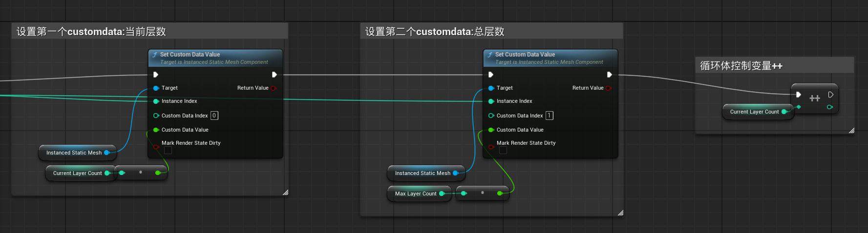Image resolution: width=868 pixels, height=233 pixels.
Task: Click the output pin of Instanced Static Mesh in the 当前层数 comment
Action: [107, 153]
